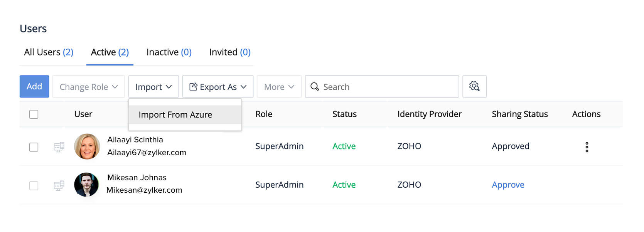The width and height of the screenshot is (644, 232).
Task: Click the magnifier icon in Search box
Action: [315, 87]
